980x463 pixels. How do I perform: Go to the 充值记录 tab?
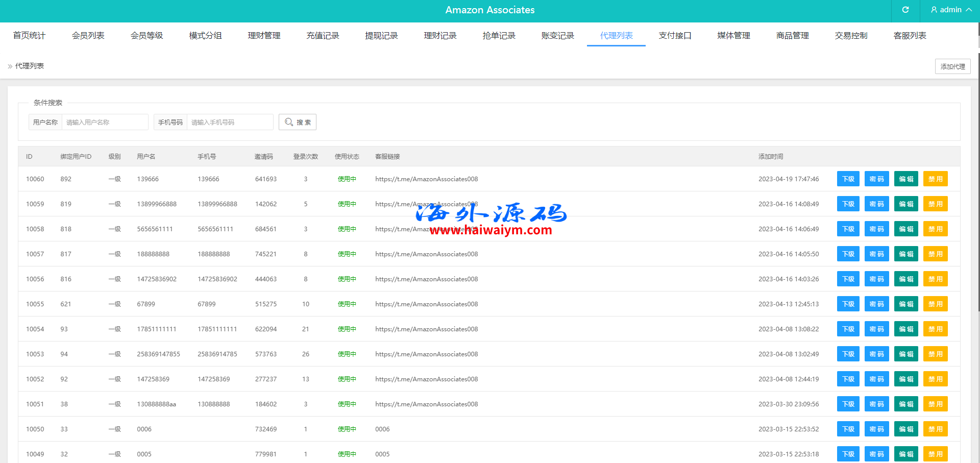point(323,35)
